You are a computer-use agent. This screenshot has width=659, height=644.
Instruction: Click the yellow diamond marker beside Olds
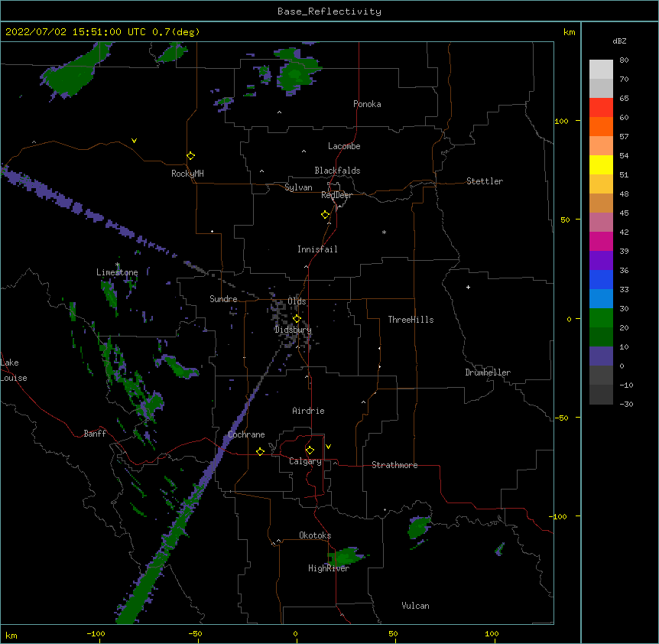297,319
